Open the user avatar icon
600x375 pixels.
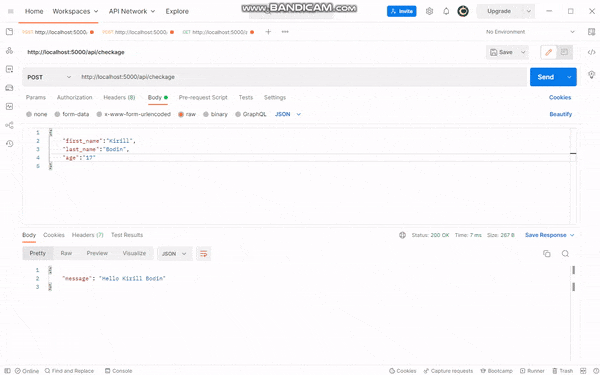[x=463, y=11]
